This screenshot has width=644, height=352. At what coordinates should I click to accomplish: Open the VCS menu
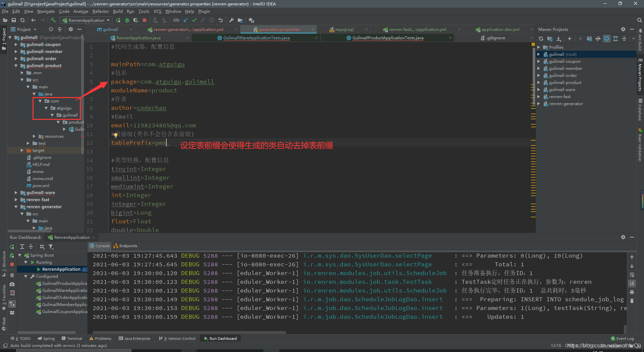pyautogui.click(x=157, y=11)
